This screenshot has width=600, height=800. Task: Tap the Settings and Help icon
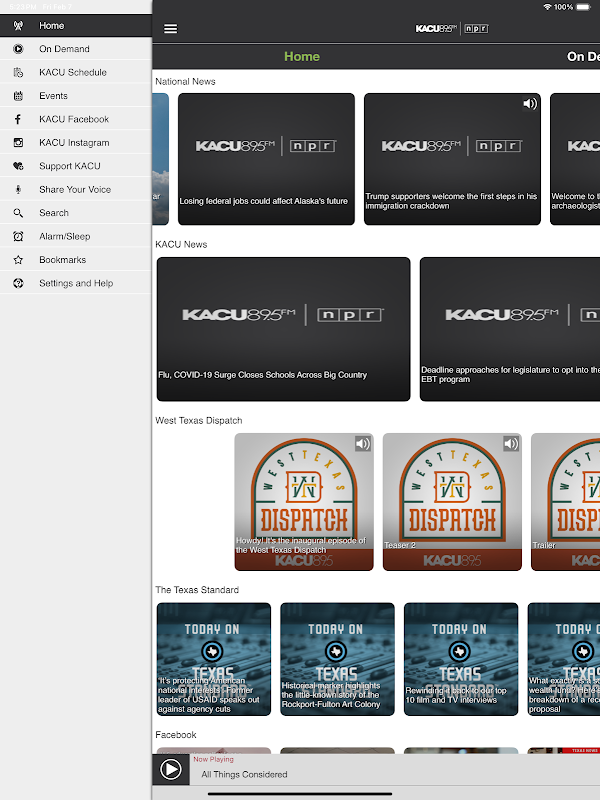tap(18, 284)
